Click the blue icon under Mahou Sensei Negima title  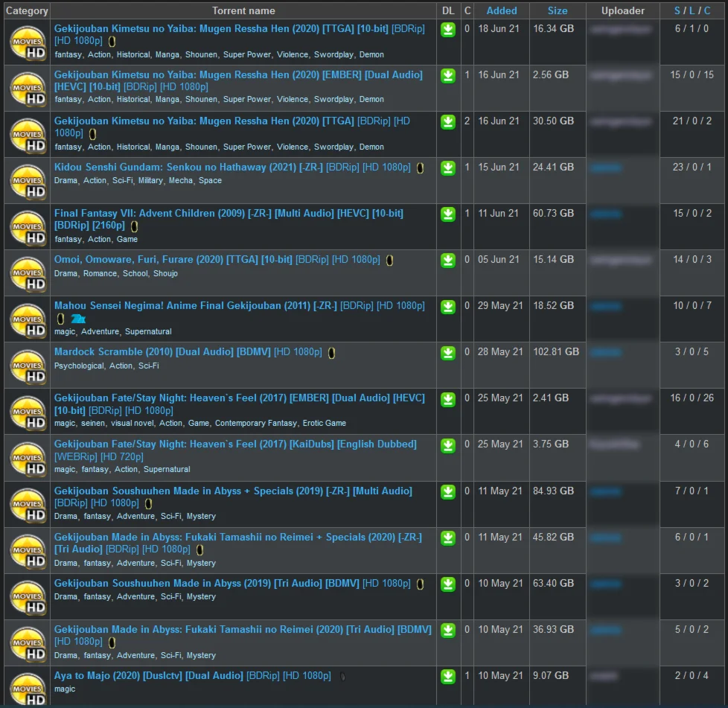pos(78,319)
